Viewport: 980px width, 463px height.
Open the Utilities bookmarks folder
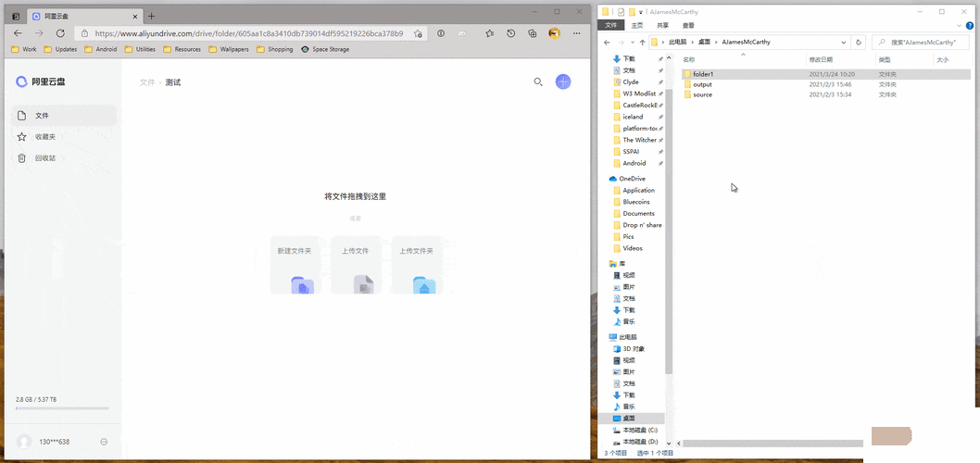point(139,49)
